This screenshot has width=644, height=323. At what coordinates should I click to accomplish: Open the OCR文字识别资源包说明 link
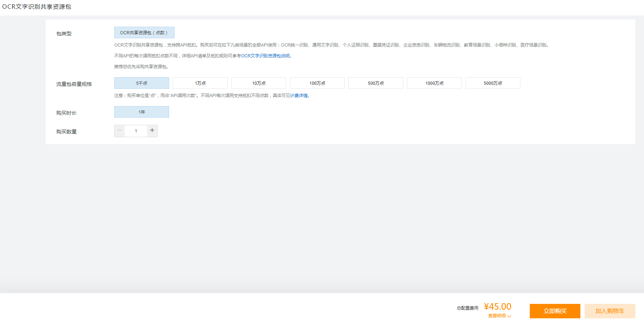[265, 56]
